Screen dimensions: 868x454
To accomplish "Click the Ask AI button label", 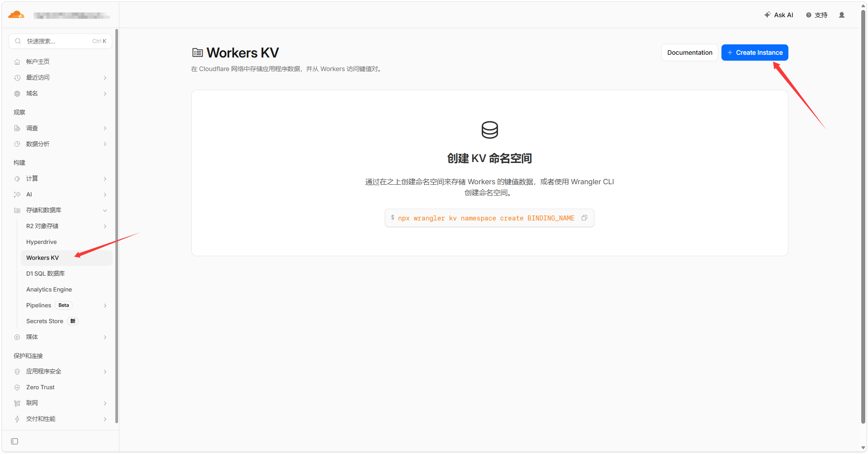I will click(x=783, y=15).
